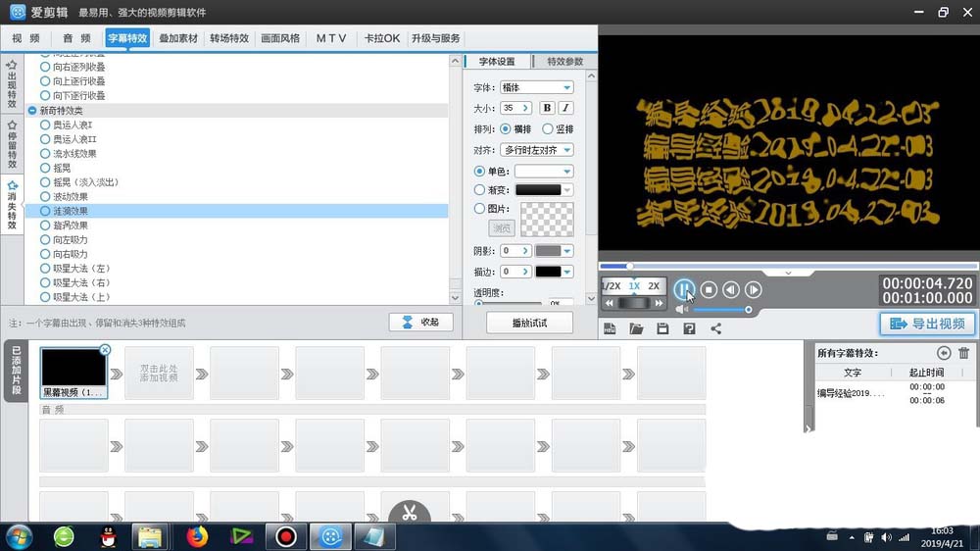
Task: Click the 播放试试 preview button
Action: coord(529,323)
